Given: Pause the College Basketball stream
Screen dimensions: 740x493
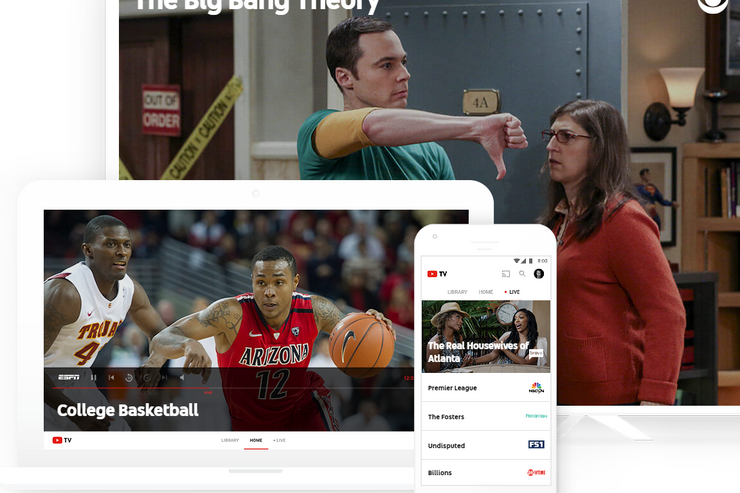Looking at the screenshot, I should click(x=93, y=377).
